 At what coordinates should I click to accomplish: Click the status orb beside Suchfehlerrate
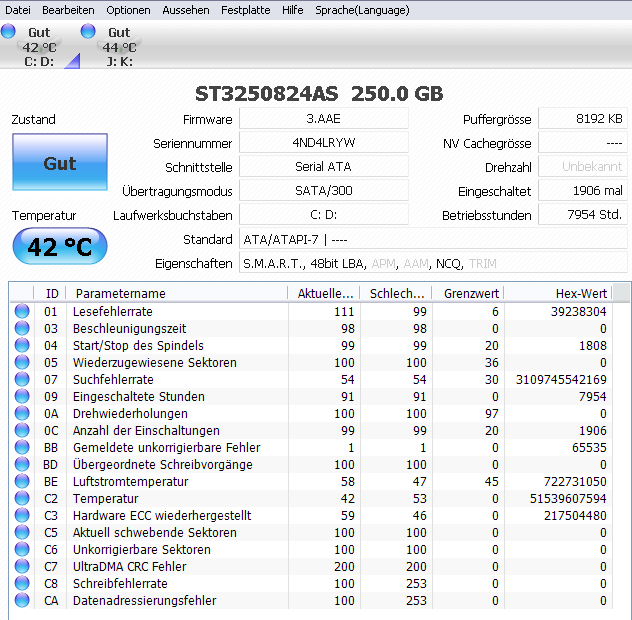pyautogui.click(x=22, y=379)
